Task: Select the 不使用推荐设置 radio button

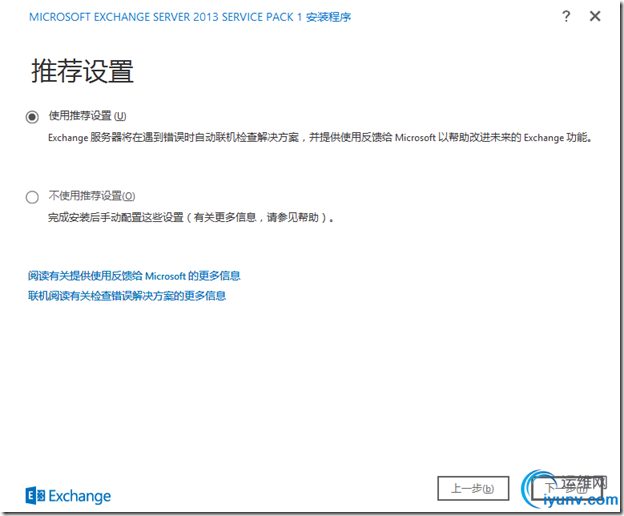Action: [x=32, y=197]
